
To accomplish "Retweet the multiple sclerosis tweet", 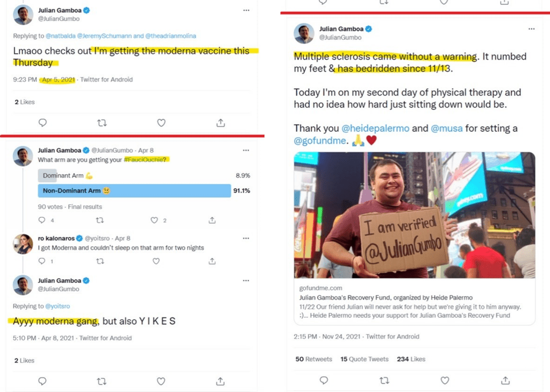I will click(x=384, y=380).
